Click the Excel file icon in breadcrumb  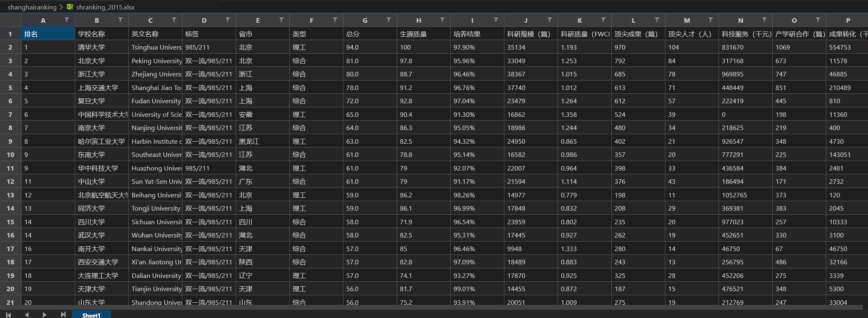point(70,7)
